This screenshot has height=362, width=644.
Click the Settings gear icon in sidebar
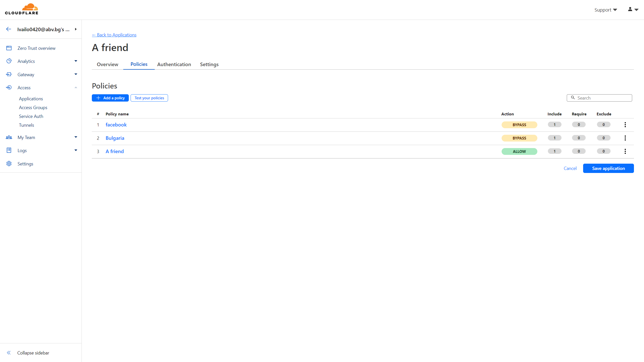click(9, 164)
